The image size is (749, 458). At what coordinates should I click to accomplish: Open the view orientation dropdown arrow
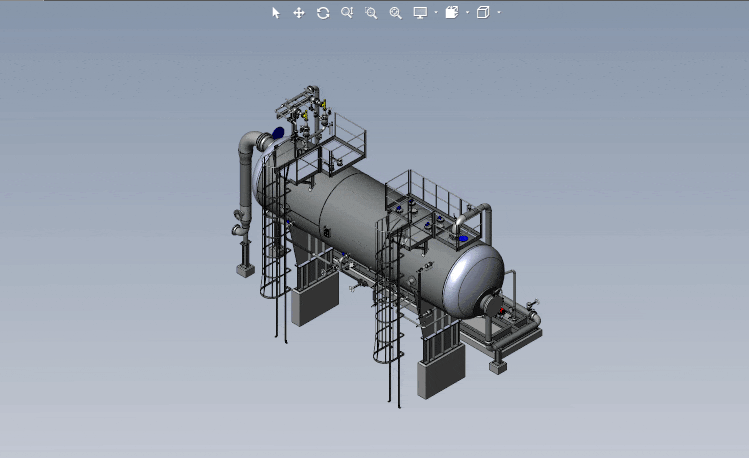(467, 13)
